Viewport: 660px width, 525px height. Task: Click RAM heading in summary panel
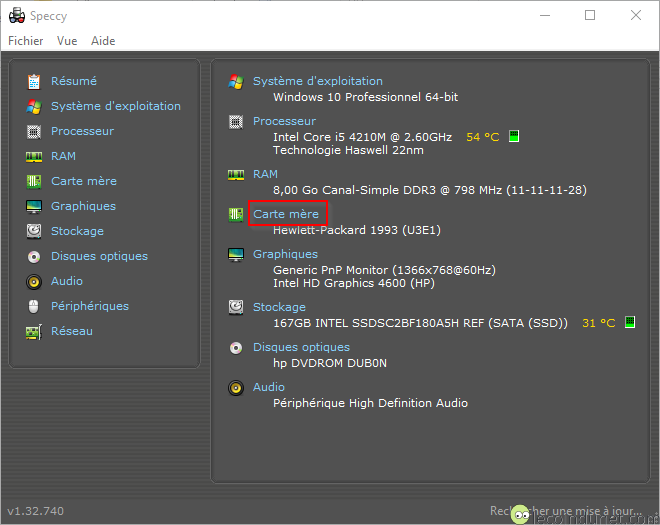coord(265,174)
